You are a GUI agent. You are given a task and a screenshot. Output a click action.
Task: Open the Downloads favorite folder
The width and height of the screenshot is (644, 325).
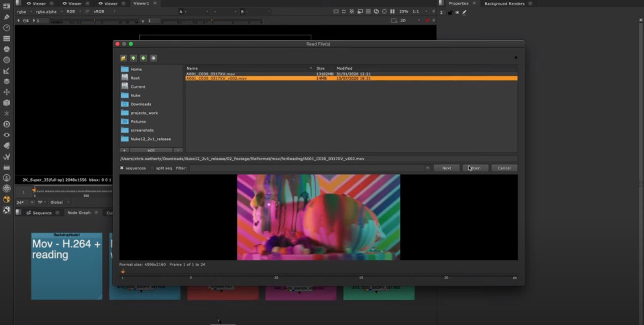click(x=141, y=104)
